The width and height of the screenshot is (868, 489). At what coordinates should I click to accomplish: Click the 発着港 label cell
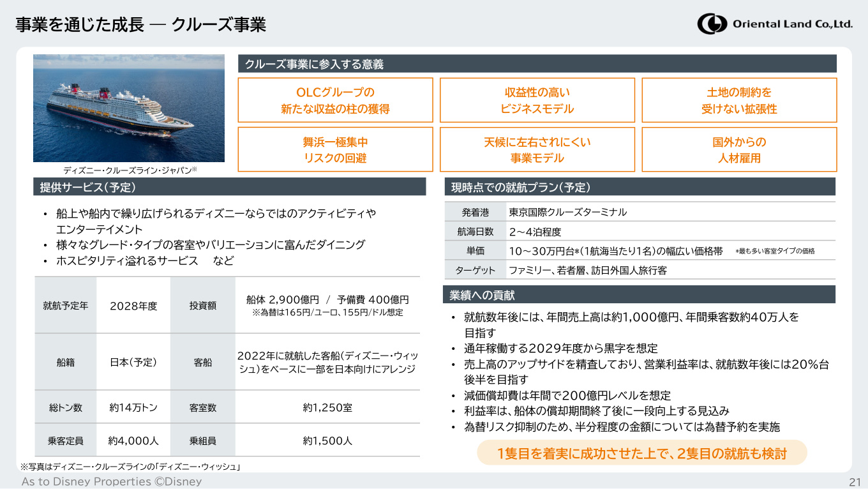pos(475,212)
